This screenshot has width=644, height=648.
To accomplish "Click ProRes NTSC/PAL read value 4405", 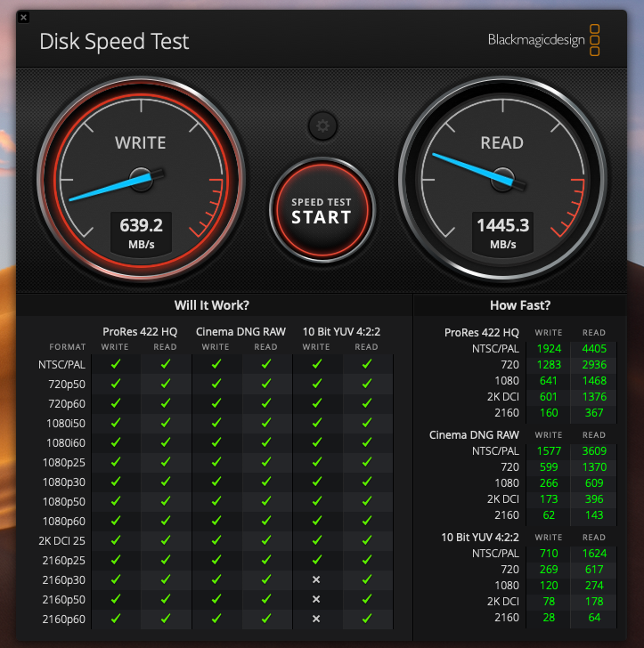I will pos(594,348).
